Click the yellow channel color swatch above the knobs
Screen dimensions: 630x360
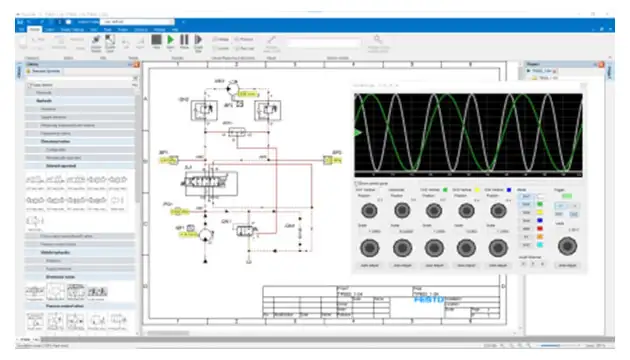point(477,190)
